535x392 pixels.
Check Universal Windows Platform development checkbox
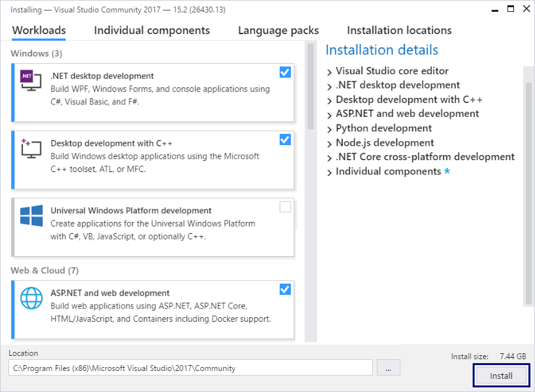(285, 207)
